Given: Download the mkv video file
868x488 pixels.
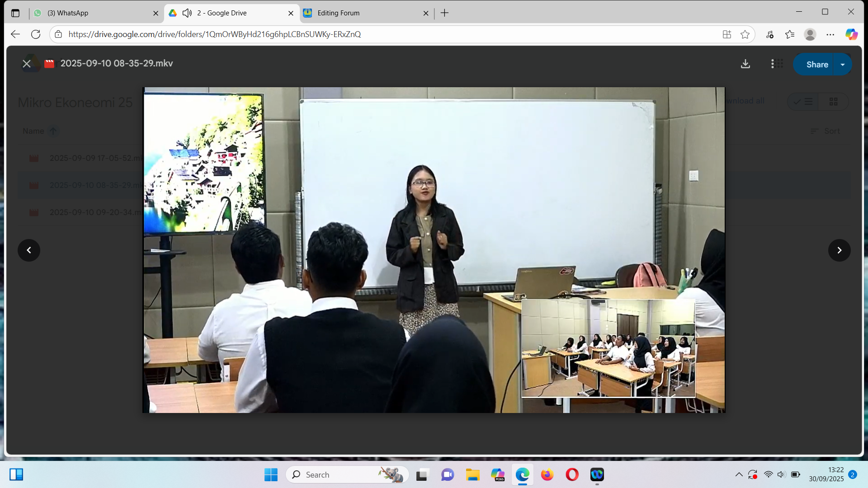Looking at the screenshot, I should pos(745,64).
